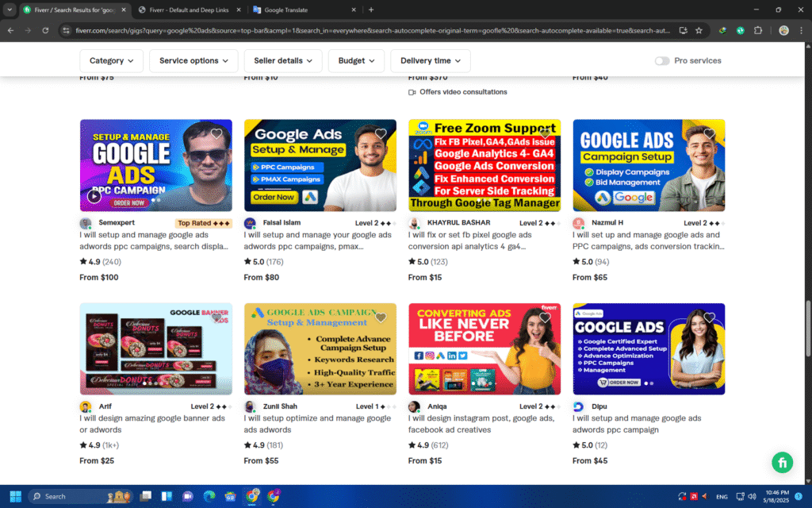
Task: Open a new browser tab
Action: [371, 10]
